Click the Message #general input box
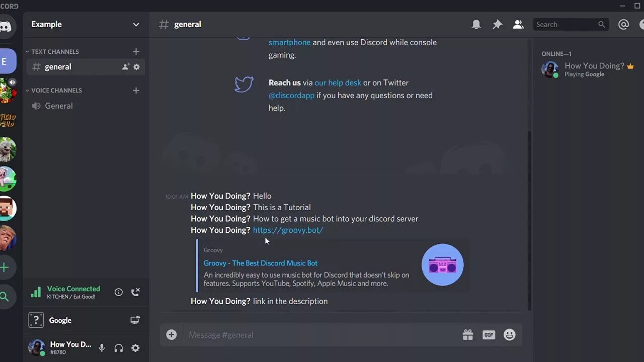644x362 pixels. [321, 335]
